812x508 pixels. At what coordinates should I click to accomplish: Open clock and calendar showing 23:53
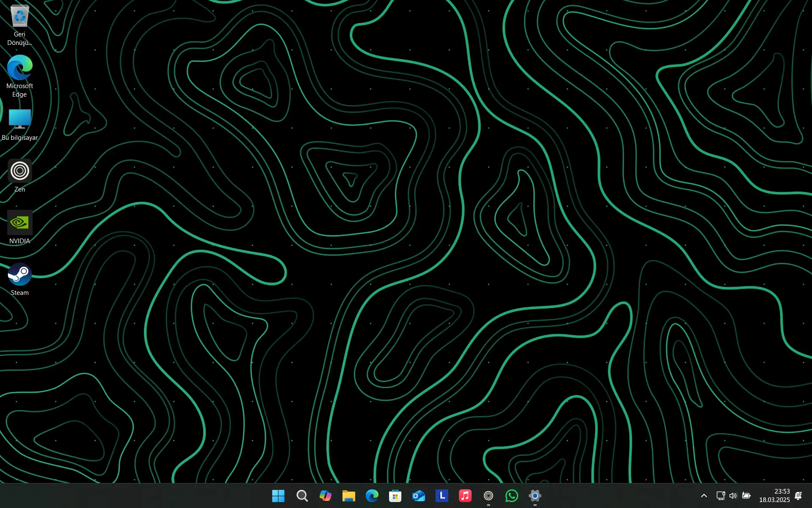coord(774,495)
